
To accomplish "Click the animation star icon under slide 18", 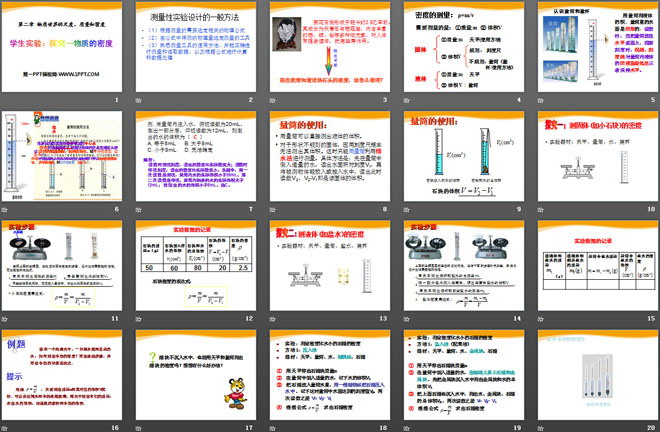I will 273,428.
